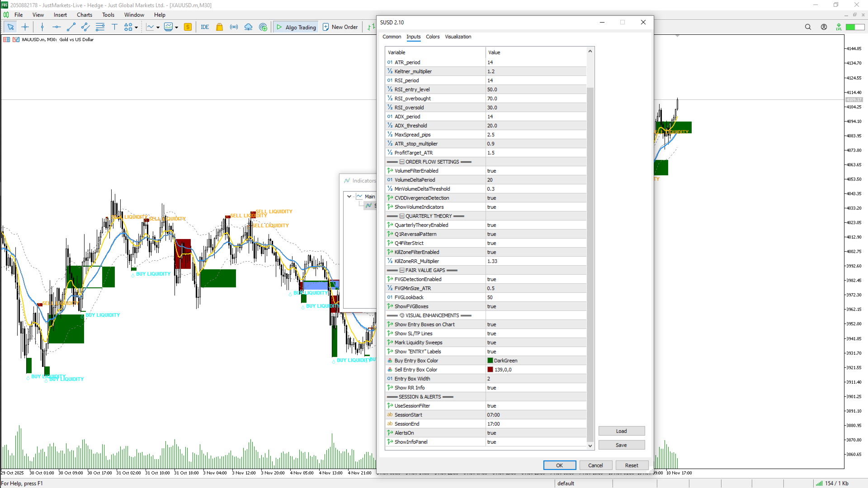Toggle Algo Trading on or off

296,27
